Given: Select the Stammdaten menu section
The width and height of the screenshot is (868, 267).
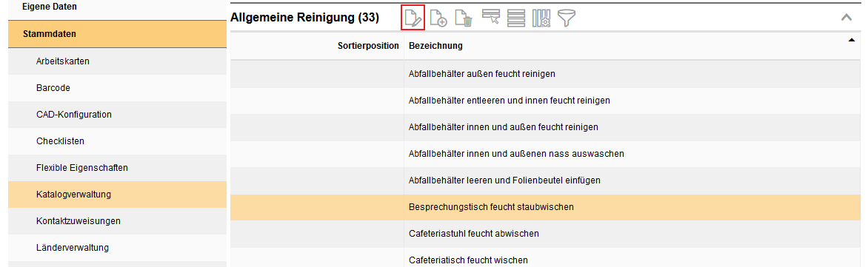Looking at the screenshot, I should [x=117, y=34].
